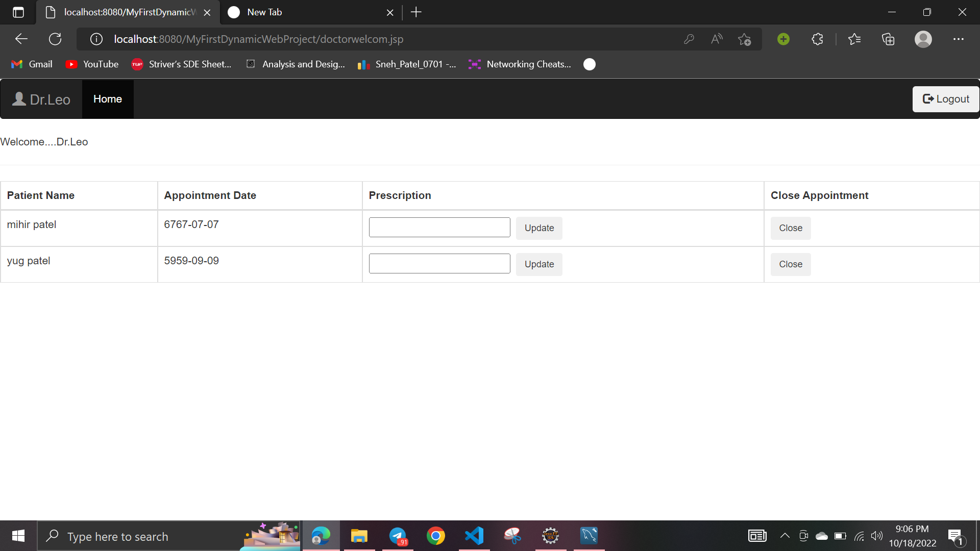The image size is (980, 551).
Task: Click mihir patel's prescription input field
Action: pos(439,227)
